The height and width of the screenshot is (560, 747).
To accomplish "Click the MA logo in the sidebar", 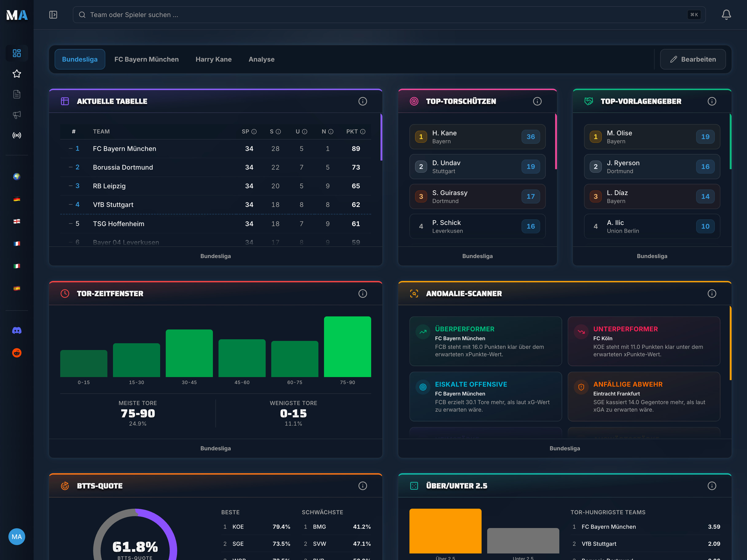I will click(17, 15).
